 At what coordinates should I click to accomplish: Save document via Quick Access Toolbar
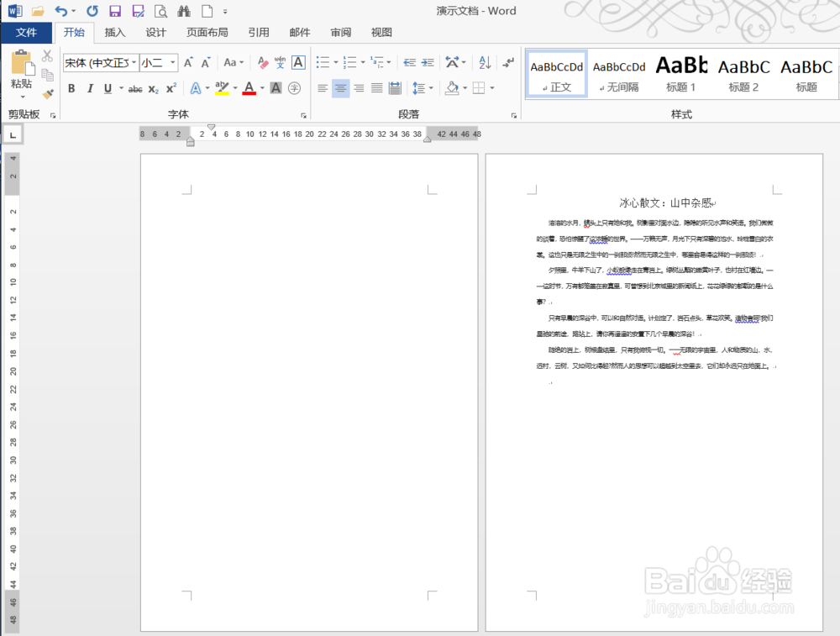click(116, 11)
